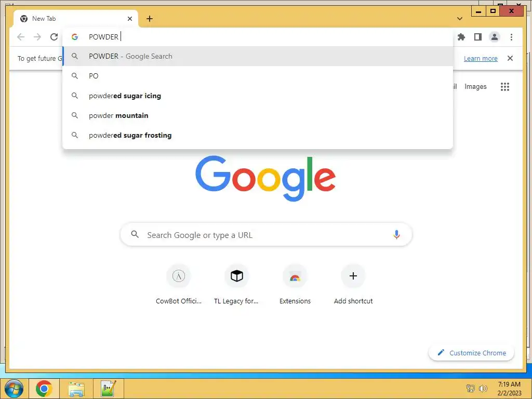Click the Search Google or type a URL box

267,235
